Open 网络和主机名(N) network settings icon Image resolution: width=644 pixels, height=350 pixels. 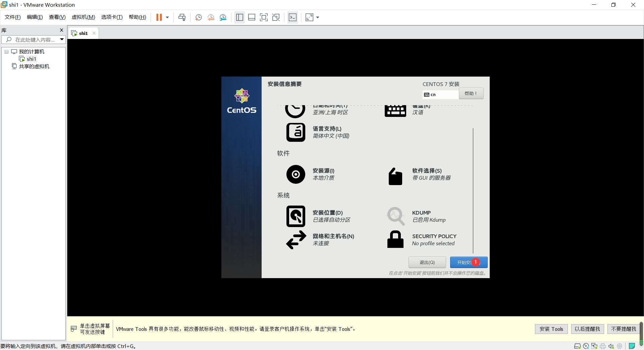pos(296,239)
